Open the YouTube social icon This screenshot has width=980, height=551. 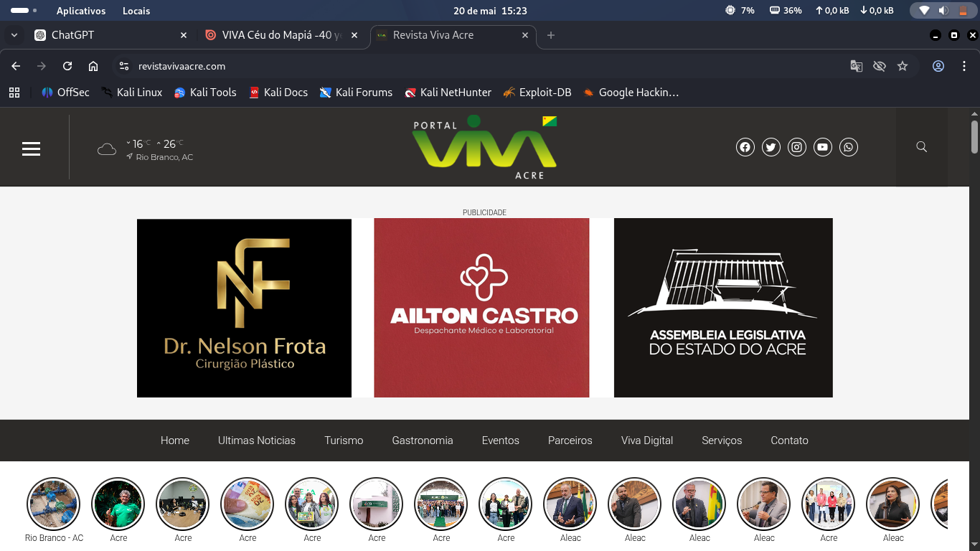click(x=823, y=147)
